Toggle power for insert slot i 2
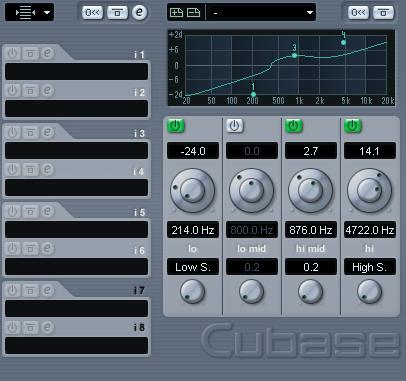 tap(12, 91)
